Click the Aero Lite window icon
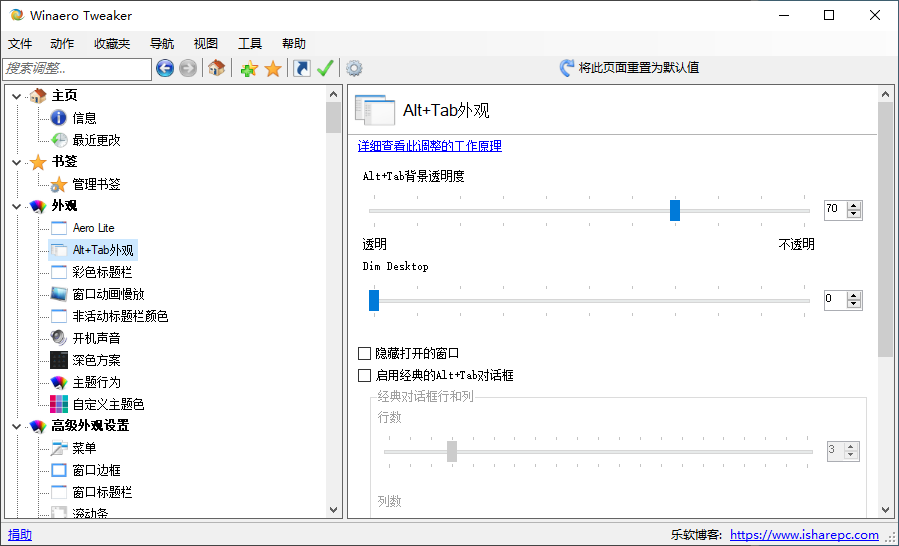The image size is (899, 546). coord(58,228)
